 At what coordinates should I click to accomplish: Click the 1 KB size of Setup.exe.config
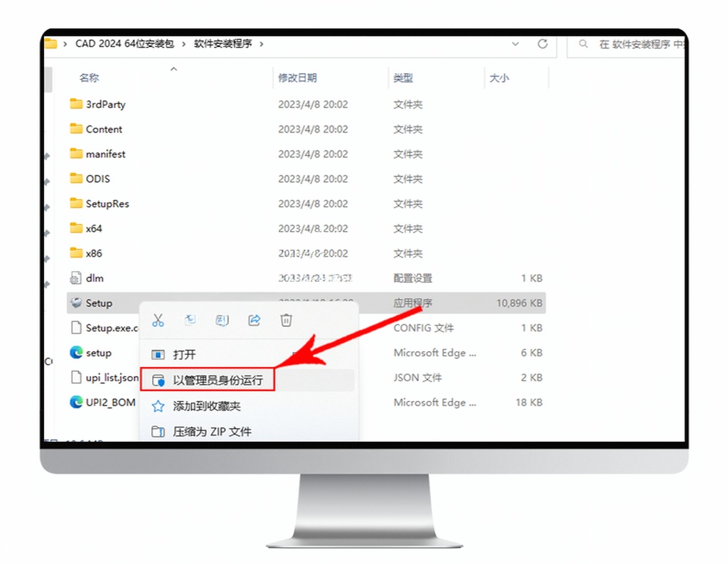click(x=532, y=328)
